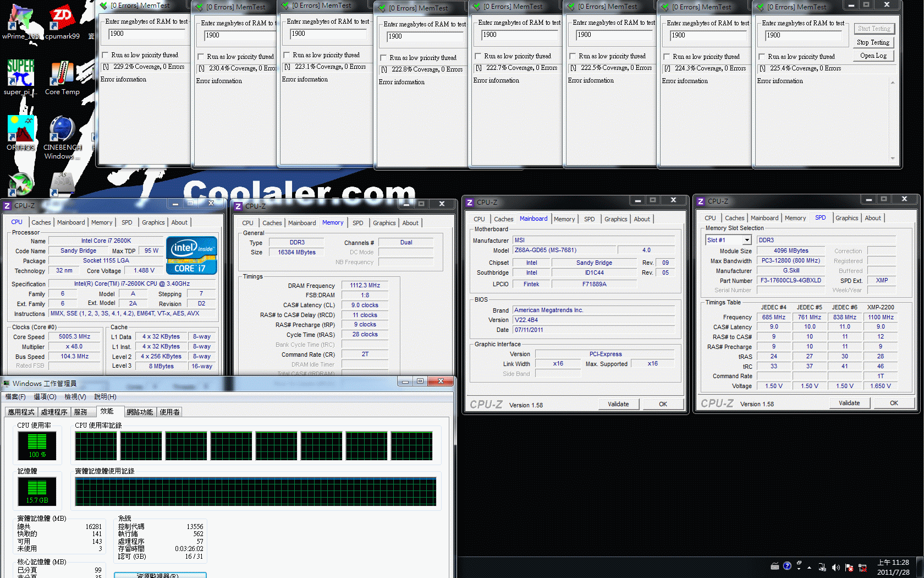Enable low priority thread in 229.2% coverage MemTest
The height and width of the screenshot is (578, 924).
(x=106, y=55)
